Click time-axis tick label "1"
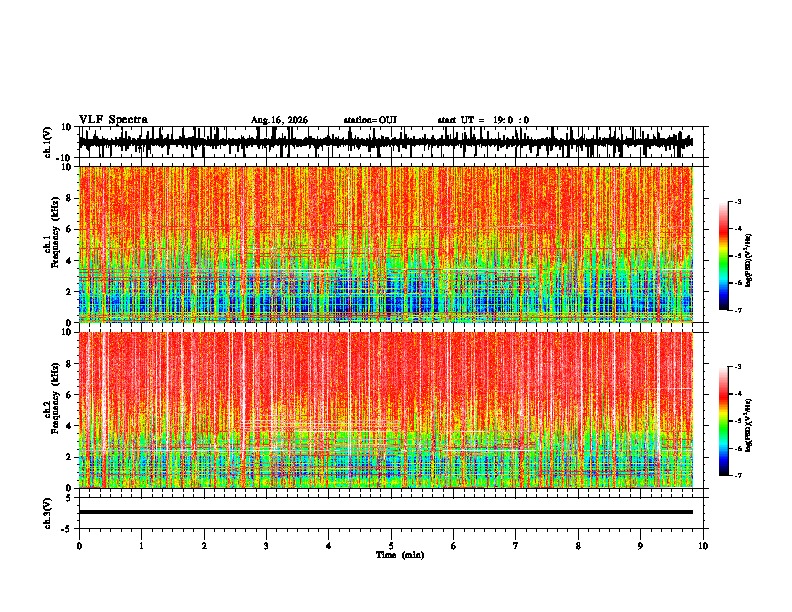Viewport: 792px width, 612px height. point(141,546)
